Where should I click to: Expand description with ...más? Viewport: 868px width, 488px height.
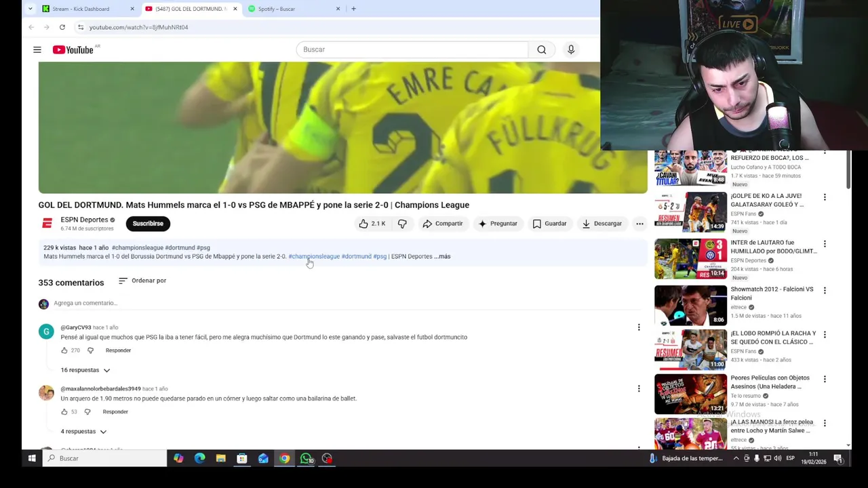click(442, 256)
